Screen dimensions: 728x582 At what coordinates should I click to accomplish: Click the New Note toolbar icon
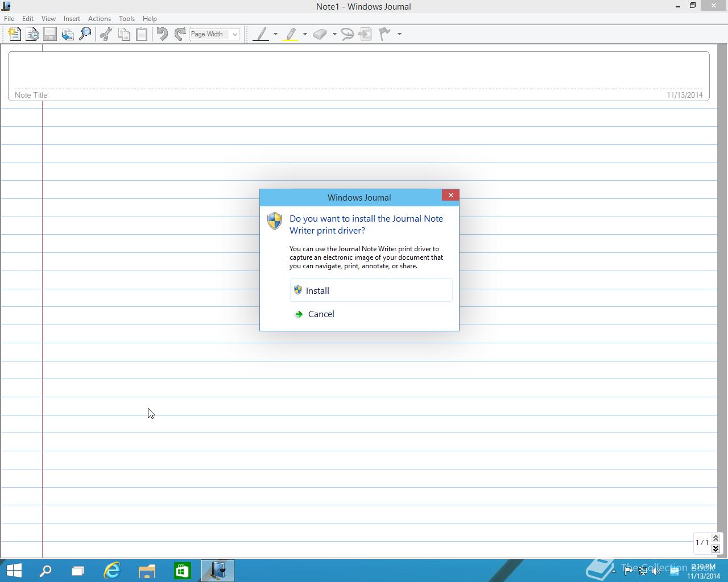click(14, 34)
